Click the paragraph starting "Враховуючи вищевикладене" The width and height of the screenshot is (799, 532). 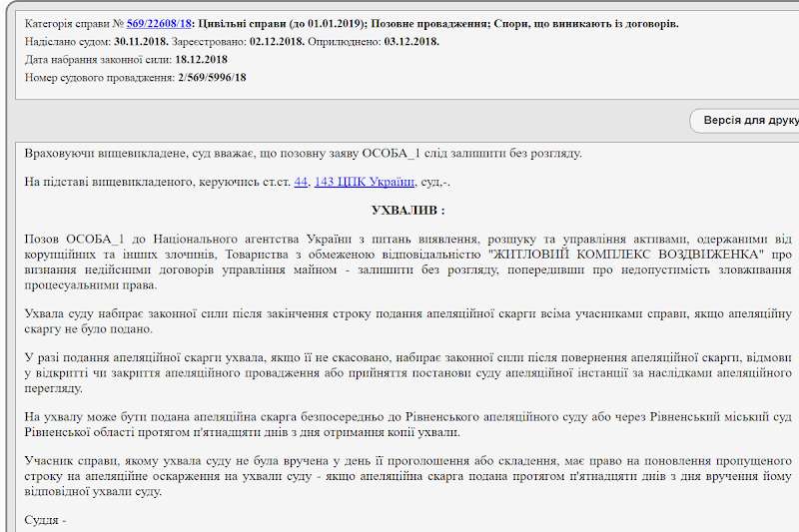302,153
